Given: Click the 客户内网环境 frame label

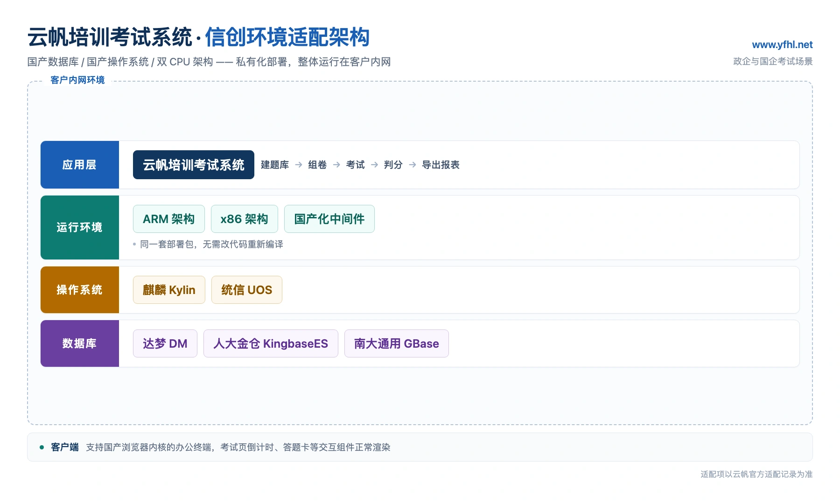Looking at the screenshot, I should tap(77, 80).
